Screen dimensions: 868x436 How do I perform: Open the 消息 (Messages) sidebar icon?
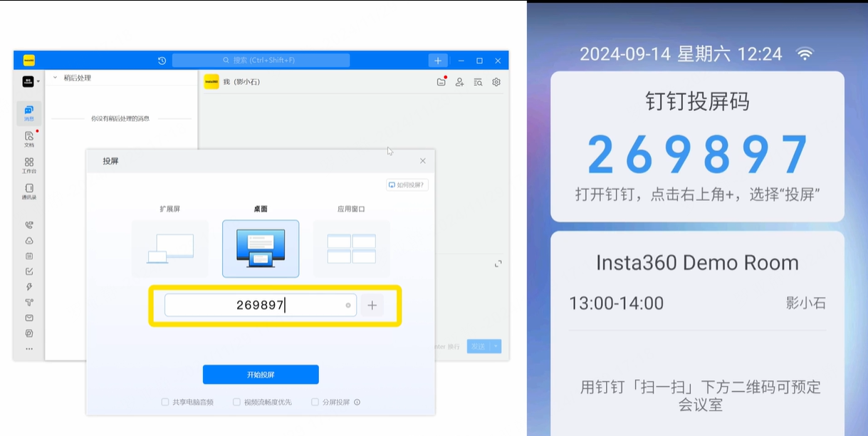point(29,113)
